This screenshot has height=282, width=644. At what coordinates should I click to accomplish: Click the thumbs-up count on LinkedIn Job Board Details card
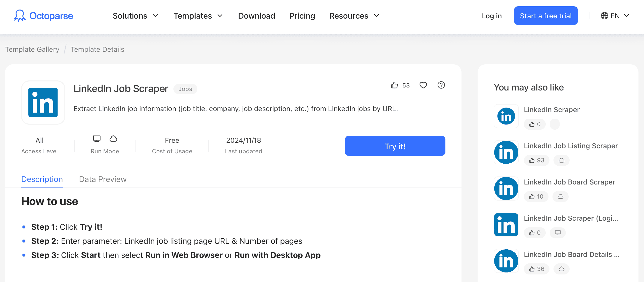click(537, 269)
